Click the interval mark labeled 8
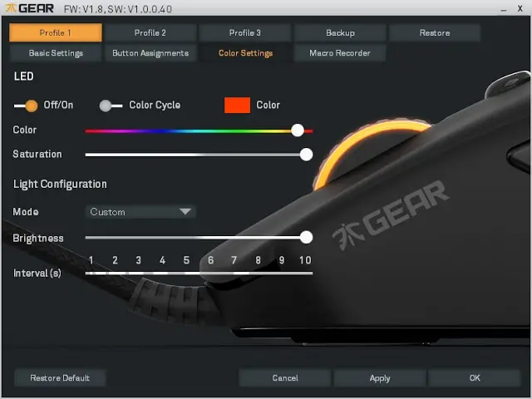 point(258,260)
